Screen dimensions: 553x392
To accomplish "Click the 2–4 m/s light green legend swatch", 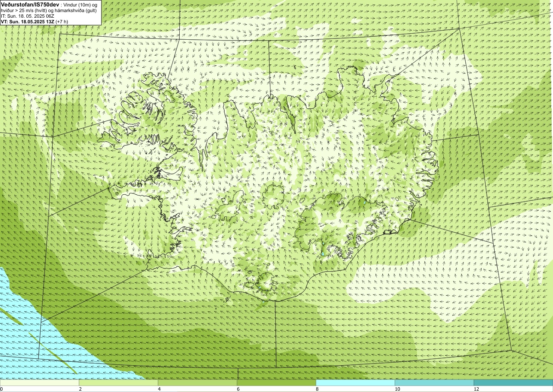I will 118,383.
